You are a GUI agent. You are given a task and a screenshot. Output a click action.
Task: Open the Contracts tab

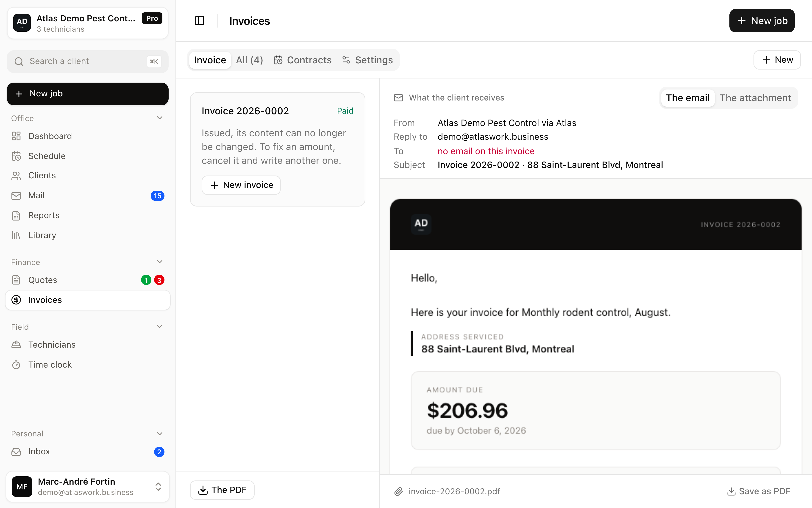tap(303, 60)
